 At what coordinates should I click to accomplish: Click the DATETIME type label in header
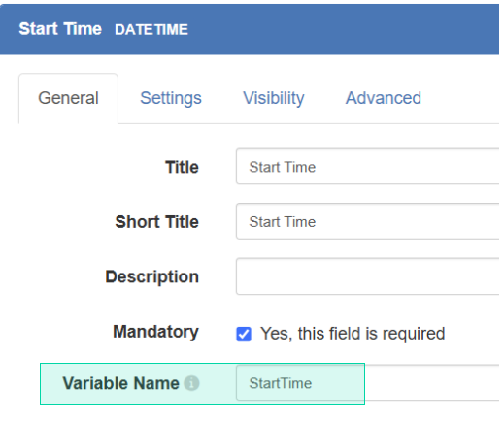click(151, 30)
